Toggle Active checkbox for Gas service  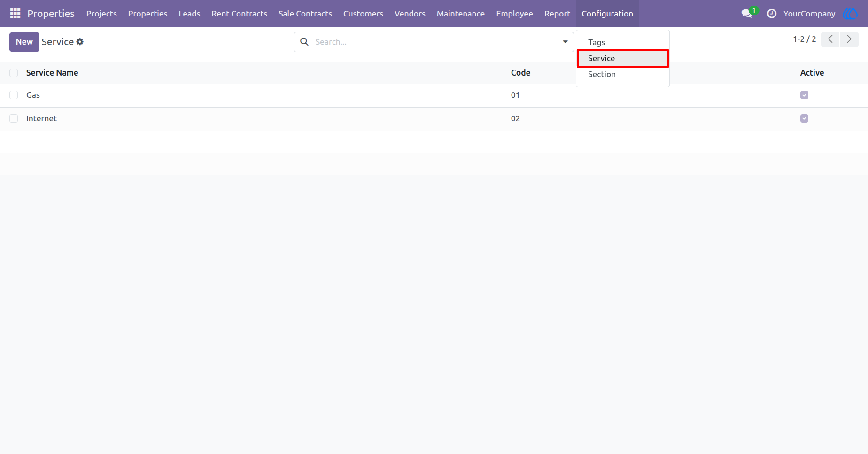tap(805, 95)
